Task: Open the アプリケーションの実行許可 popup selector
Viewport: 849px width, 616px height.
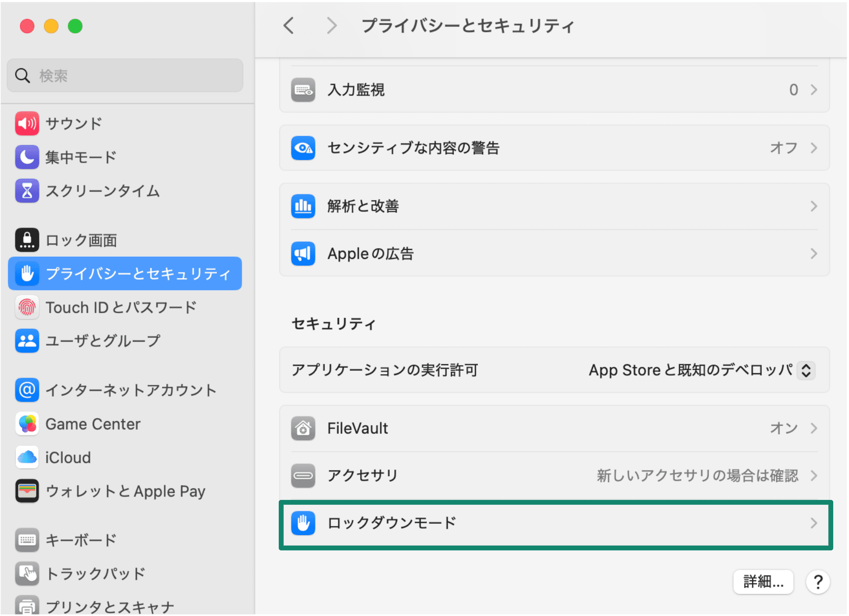Action: coord(806,370)
